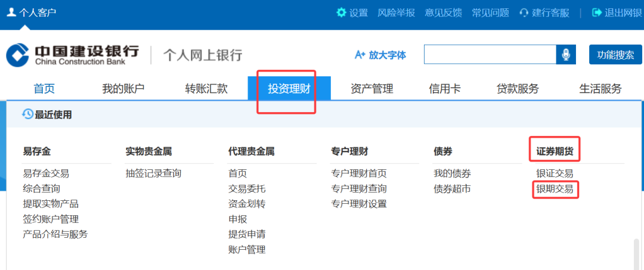The image size is (644, 270).
Task: Click the 最近使用 label
Action: pyautogui.click(x=54, y=114)
